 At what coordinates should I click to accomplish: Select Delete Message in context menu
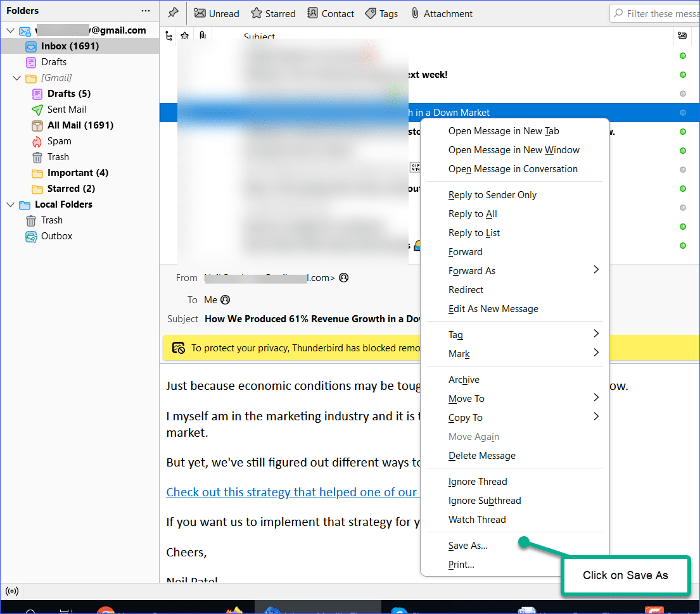481,456
